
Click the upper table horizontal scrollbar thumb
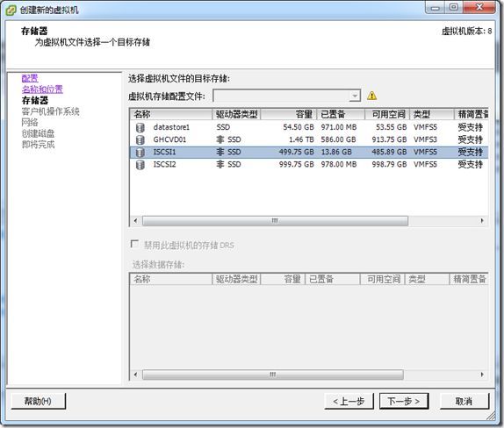coord(275,221)
